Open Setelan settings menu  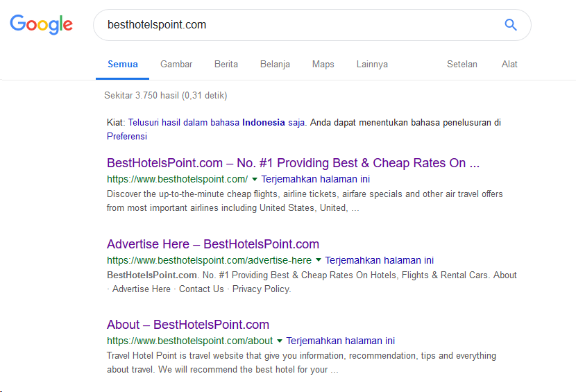coord(461,65)
